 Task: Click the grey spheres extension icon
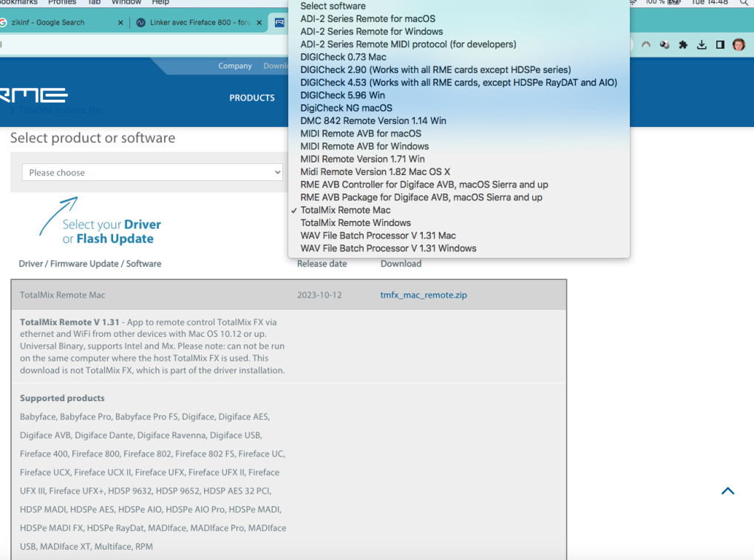point(665,45)
